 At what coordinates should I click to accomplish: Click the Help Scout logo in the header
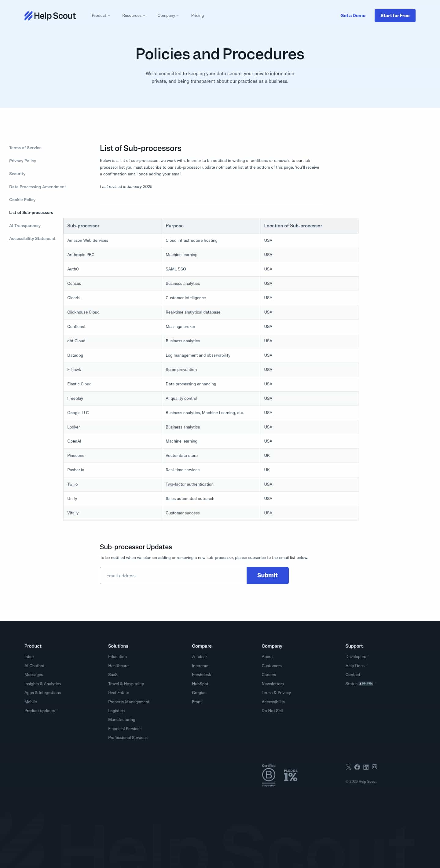pyautogui.click(x=50, y=16)
